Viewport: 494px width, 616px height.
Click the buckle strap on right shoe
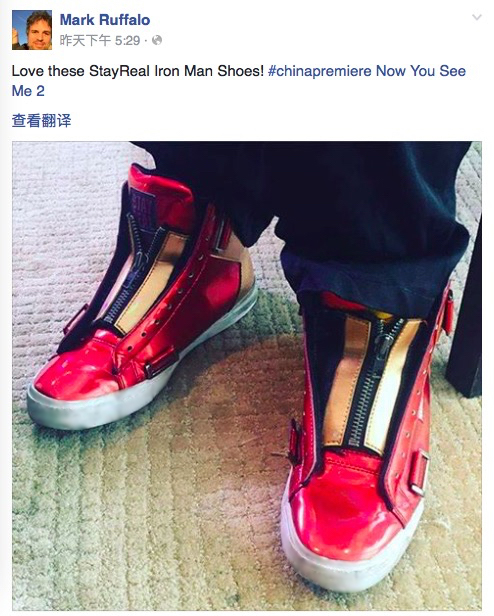click(420, 473)
